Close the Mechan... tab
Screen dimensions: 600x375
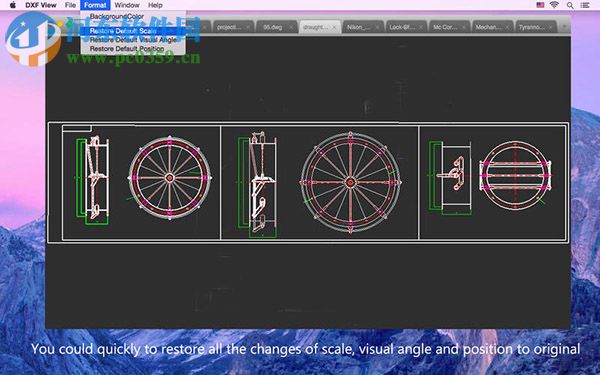pos(507,28)
